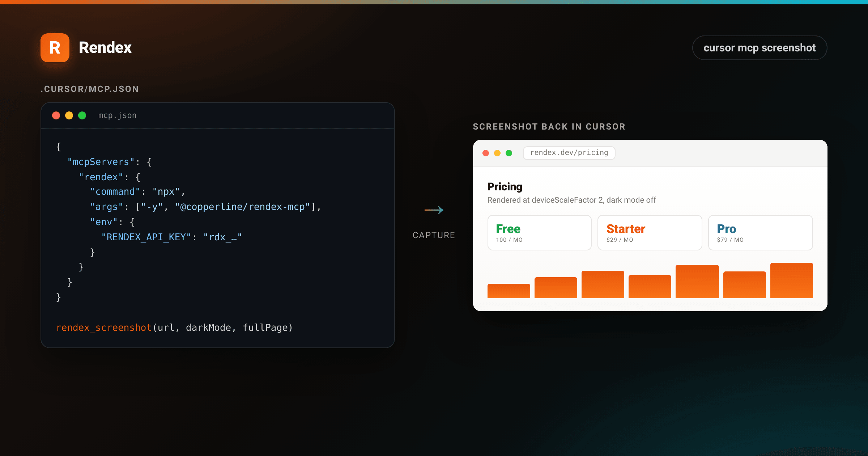Click the "-y" argument string
The height and width of the screenshot is (456, 868).
tap(152, 207)
